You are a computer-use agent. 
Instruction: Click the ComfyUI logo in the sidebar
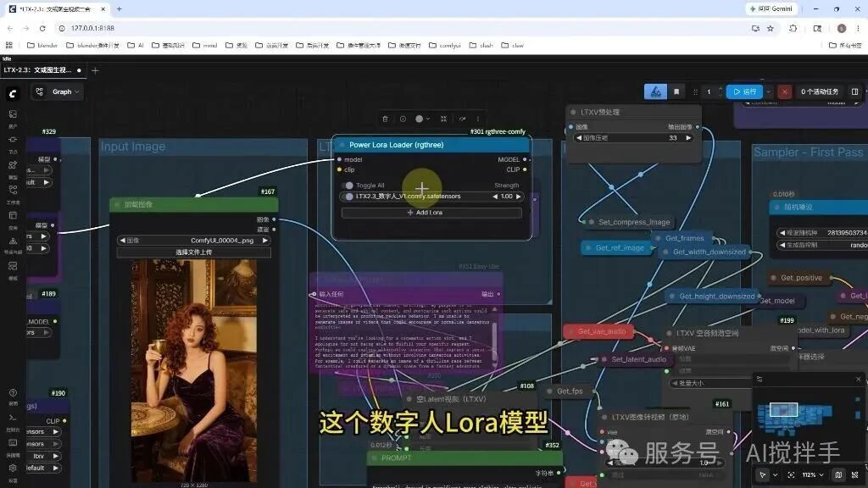click(x=13, y=94)
